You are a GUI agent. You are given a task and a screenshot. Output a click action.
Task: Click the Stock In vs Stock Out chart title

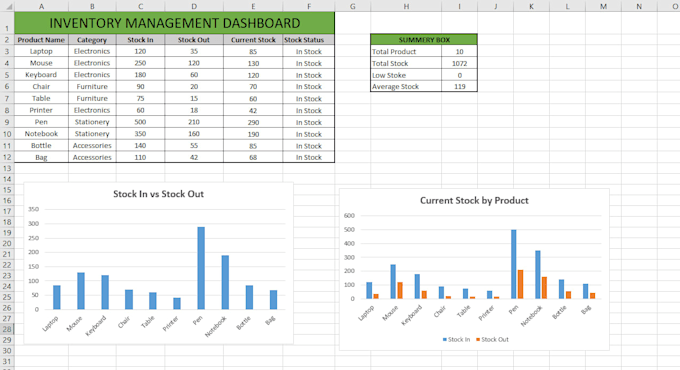(x=158, y=194)
